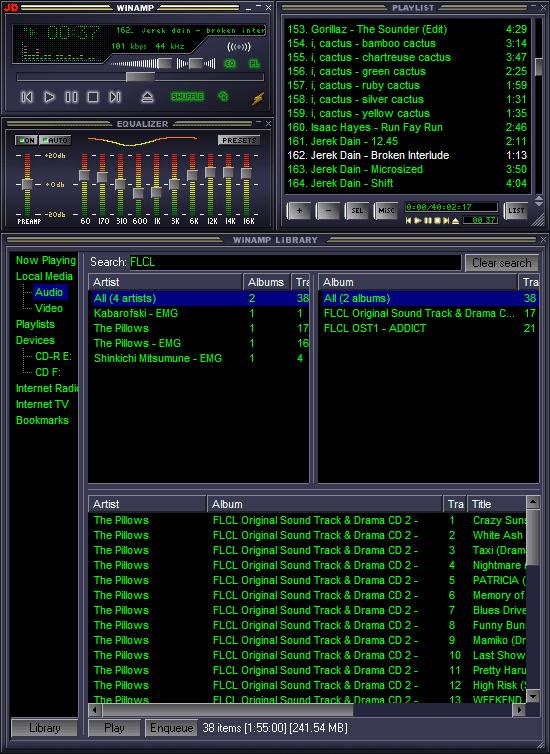
Task: Select the CD-R E: device
Action: (53, 356)
